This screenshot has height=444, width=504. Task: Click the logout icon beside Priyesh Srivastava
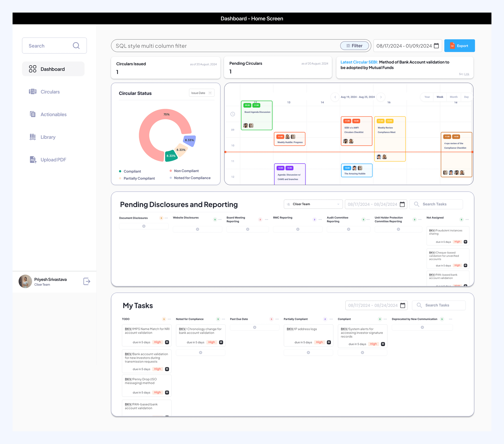click(x=87, y=281)
